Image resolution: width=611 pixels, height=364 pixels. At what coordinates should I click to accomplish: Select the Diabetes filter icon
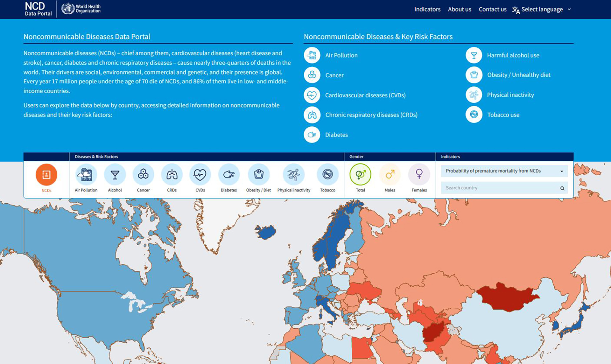[228, 175]
